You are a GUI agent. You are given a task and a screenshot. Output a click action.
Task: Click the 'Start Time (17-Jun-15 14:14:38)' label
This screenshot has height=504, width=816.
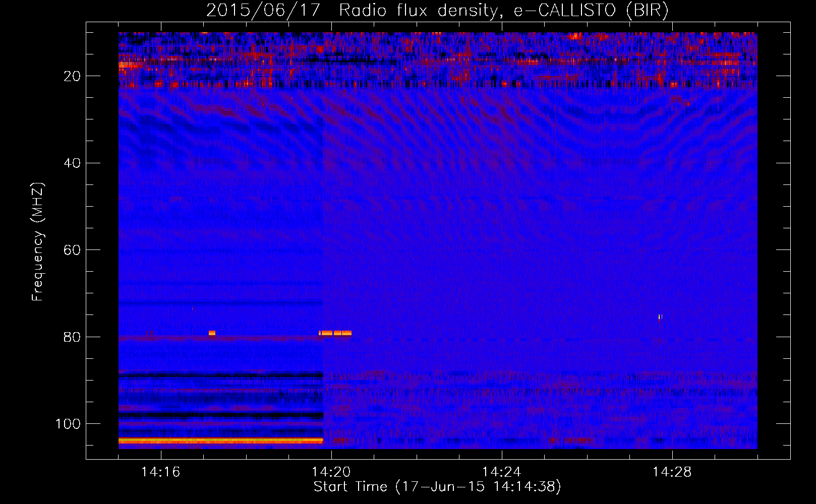pos(437,487)
